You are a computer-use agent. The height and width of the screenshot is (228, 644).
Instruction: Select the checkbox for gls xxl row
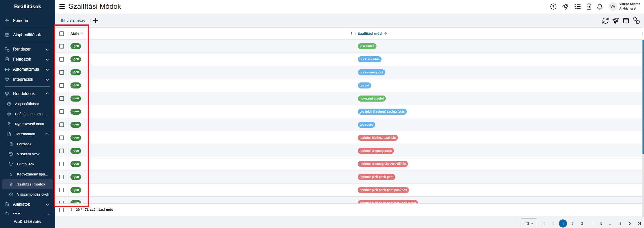[62, 85]
